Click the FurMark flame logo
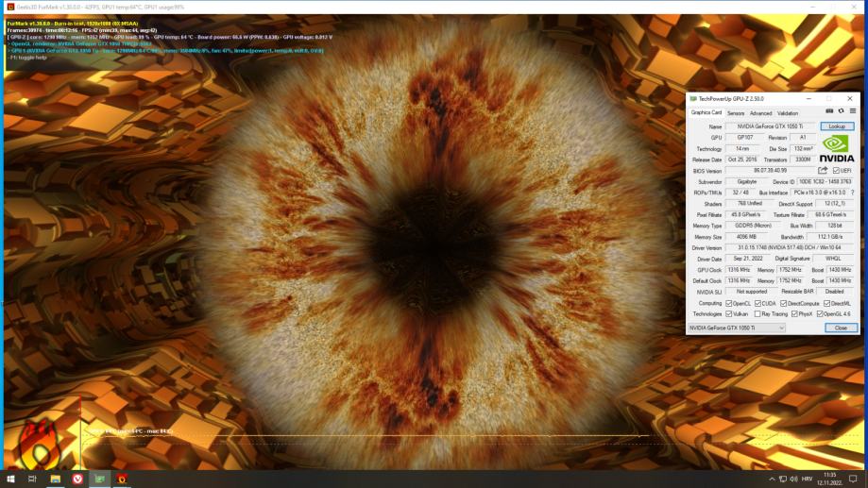Image resolution: width=868 pixels, height=488 pixels. pos(39,445)
